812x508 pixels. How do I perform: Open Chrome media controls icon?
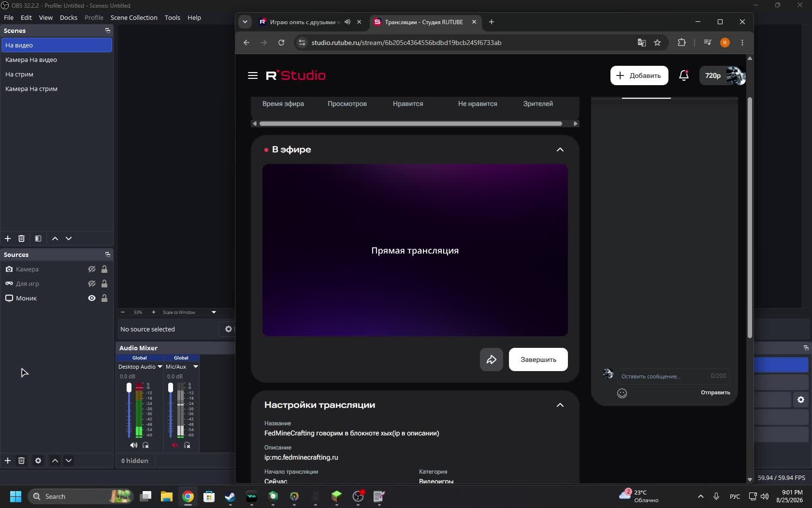click(x=708, y=43)
